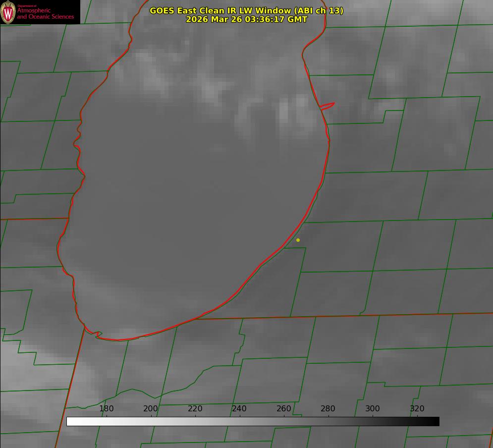Click the 180 label on the colorbar
The image size is (493, 448).
point(107,409)
